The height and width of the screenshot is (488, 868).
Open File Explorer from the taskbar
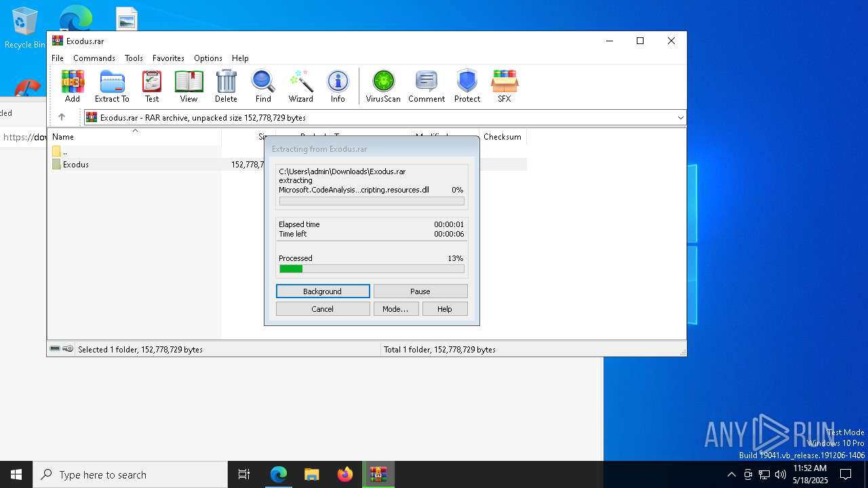click(x=311, y=474)
